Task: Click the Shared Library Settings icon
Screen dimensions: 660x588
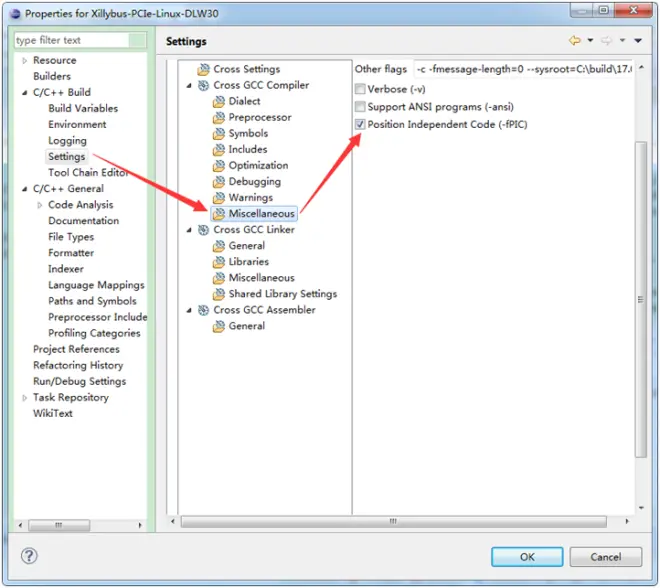Action: coord(218,294)
